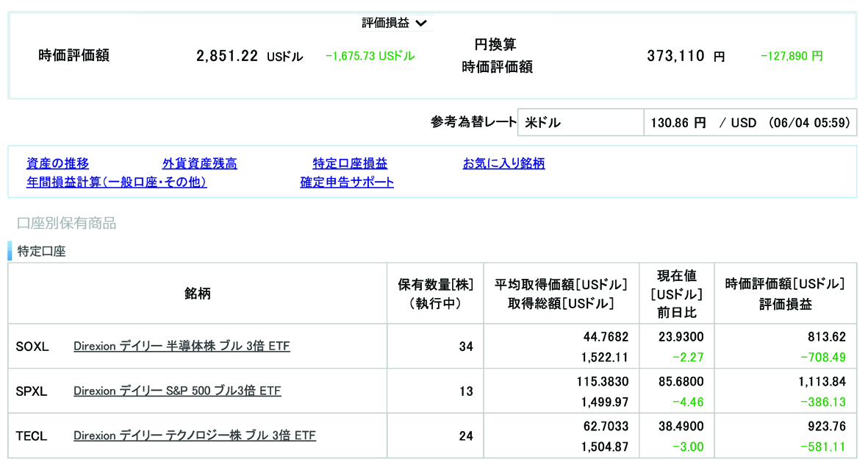Click the SPXL ticker symbol

32,391
